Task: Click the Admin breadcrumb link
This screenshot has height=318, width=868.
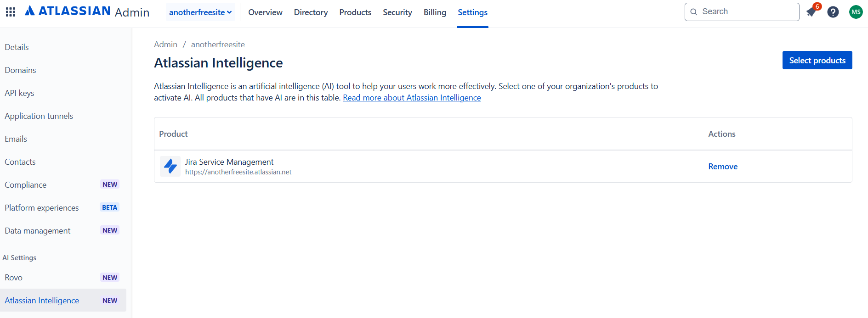Action: [x=165, y=45]
